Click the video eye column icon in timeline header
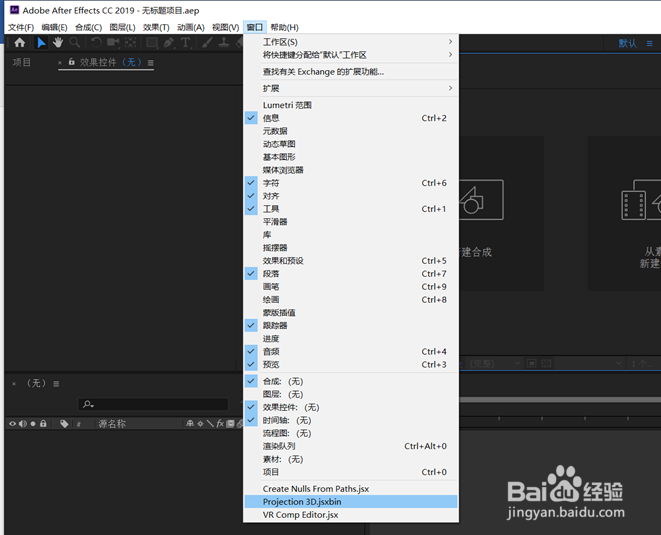This screenshot has height=535, width=661. 13,424
